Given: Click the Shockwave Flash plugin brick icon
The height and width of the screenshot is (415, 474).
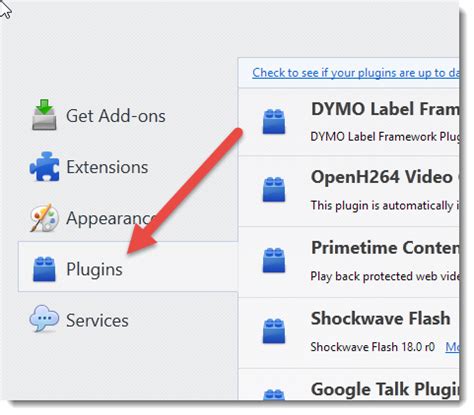Looking at the screenshot, I should tap(274, 331).
